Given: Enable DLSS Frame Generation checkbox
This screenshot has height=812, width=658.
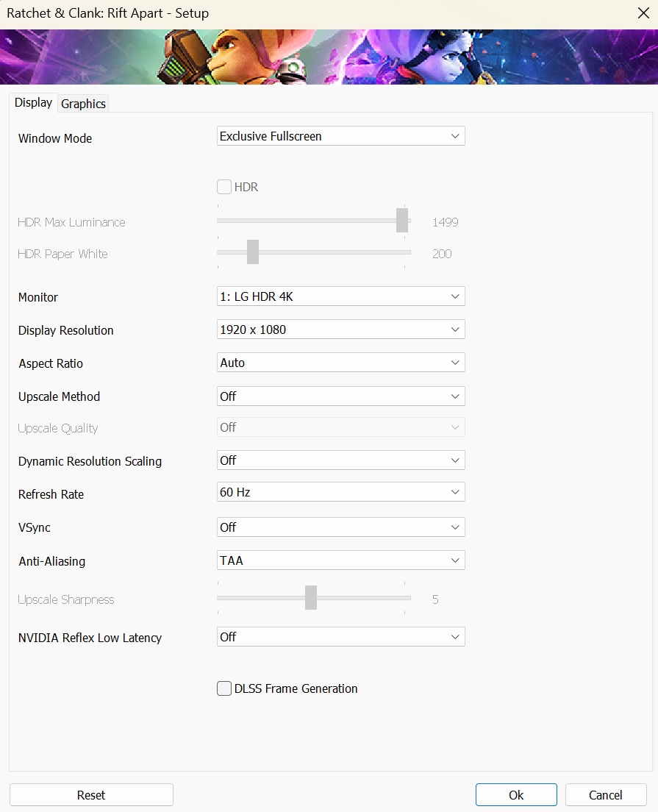Looking at the screenshot, I should tap(224, 688).
